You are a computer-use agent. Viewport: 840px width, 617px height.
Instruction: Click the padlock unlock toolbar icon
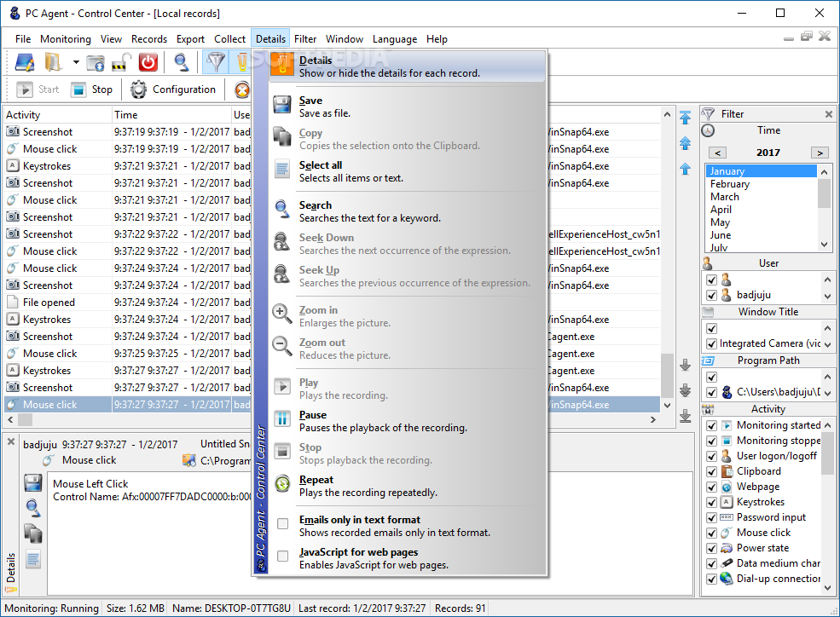[122, 62]
